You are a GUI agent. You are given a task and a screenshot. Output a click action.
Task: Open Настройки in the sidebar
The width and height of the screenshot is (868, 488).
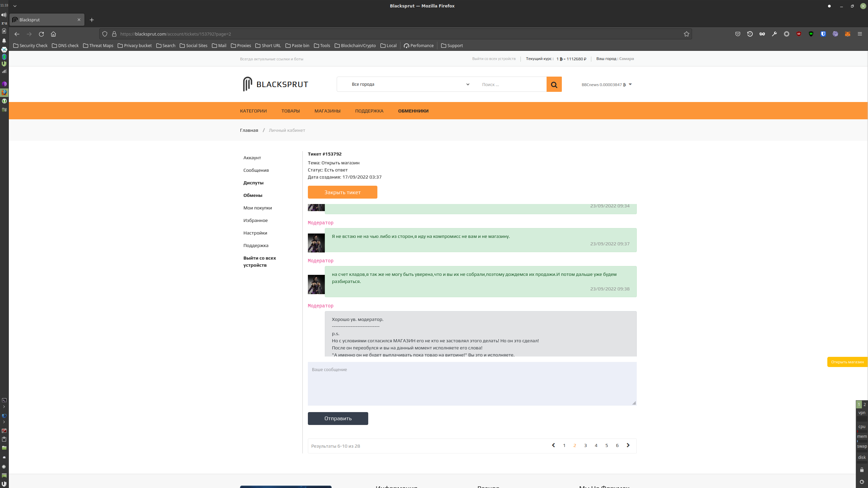[x=255, y=233]
